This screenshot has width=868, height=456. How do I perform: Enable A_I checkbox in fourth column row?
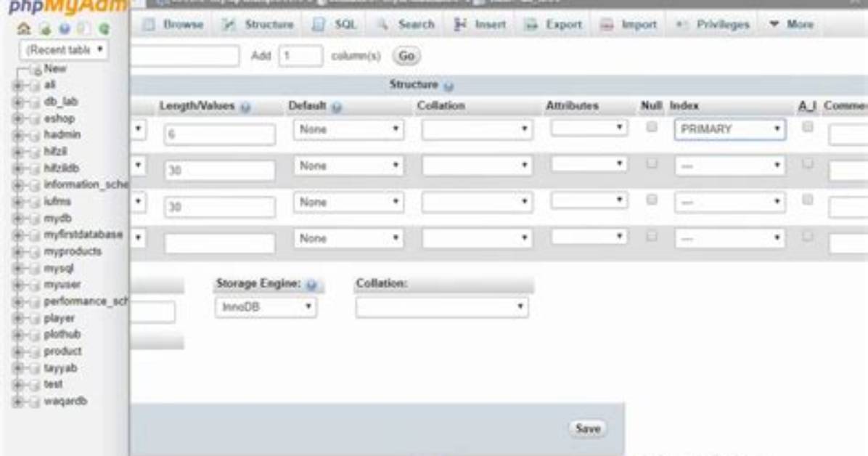pos(808,236)
